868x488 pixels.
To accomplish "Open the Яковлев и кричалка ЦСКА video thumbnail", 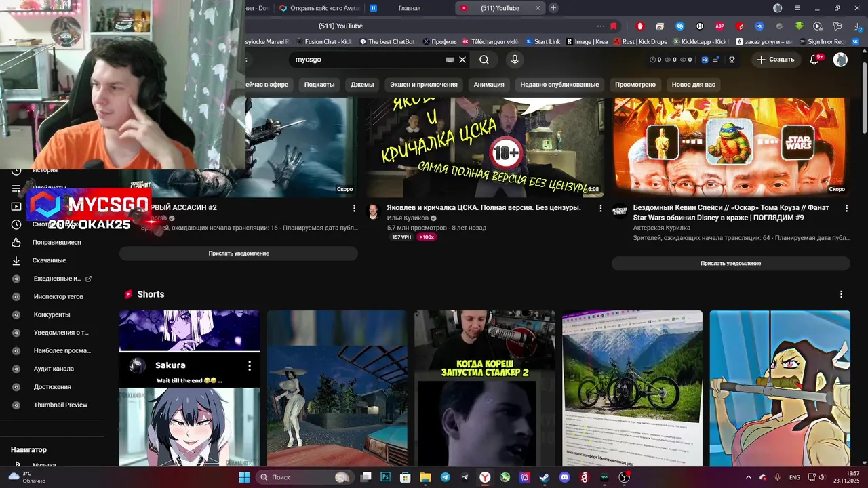I will (485, 147).
